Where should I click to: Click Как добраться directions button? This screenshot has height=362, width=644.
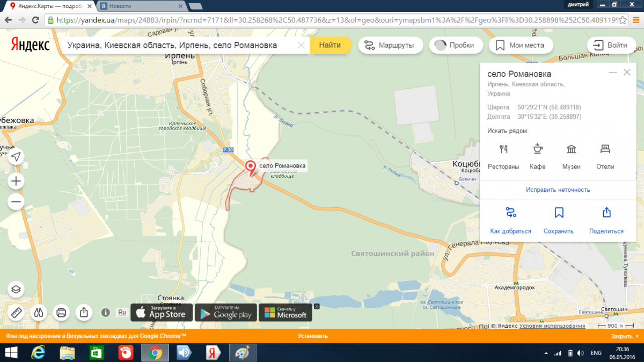point(510,220)
